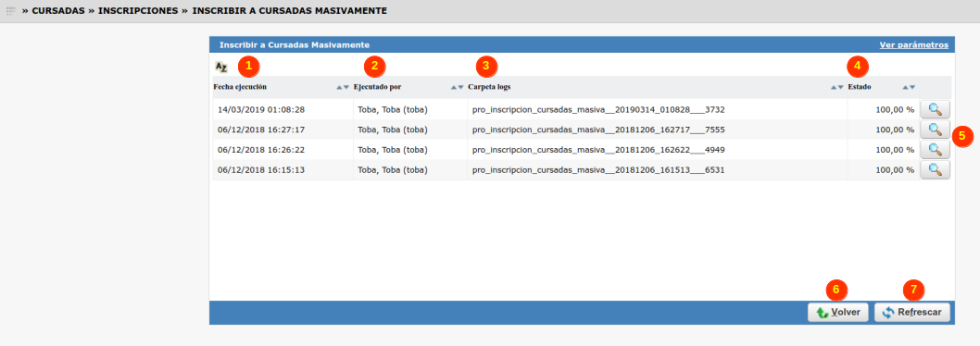View details of the 14/03/2019 01:08:28 execution
This screenshot has width=980, height=346.
point(935,109)
